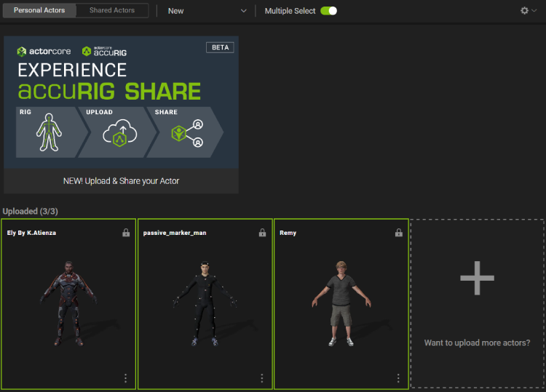Open three-dot menu on Remy card
The width and height of the screenshot is (546, 392).
point(398,378)
